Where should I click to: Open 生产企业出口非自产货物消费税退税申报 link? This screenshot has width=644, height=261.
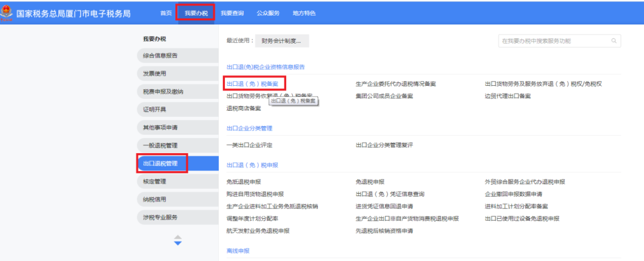(407, 219)
